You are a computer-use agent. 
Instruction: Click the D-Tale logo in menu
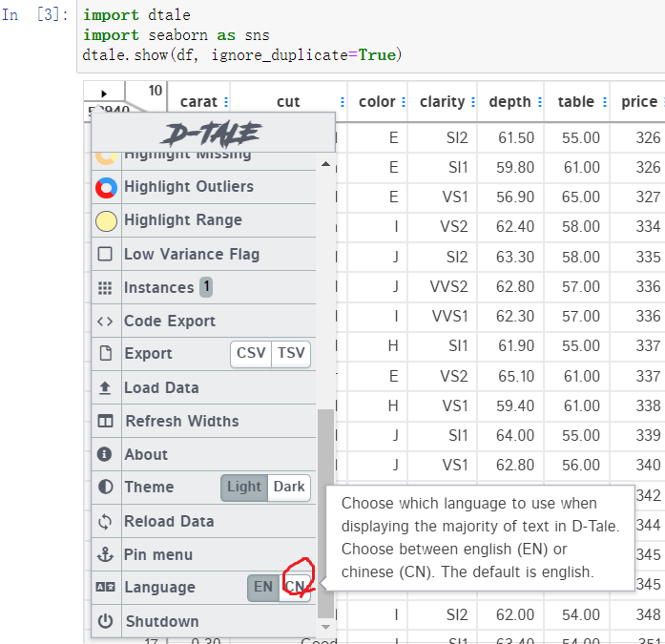211,134
